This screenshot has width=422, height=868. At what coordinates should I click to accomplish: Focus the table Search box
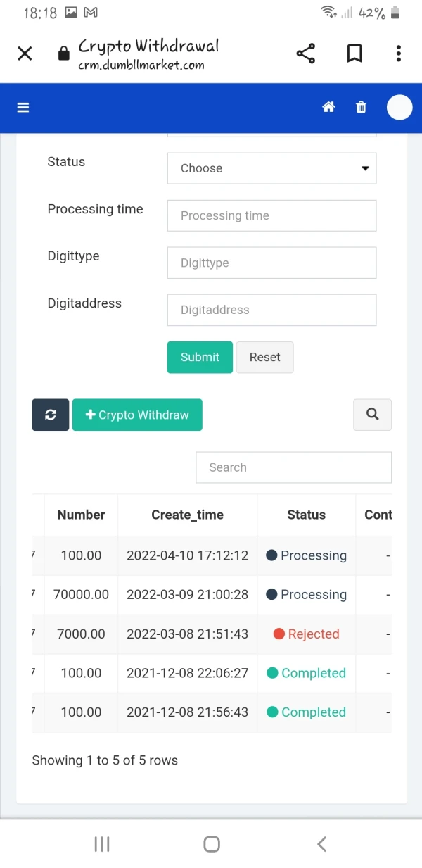click(x=293, y=467)
